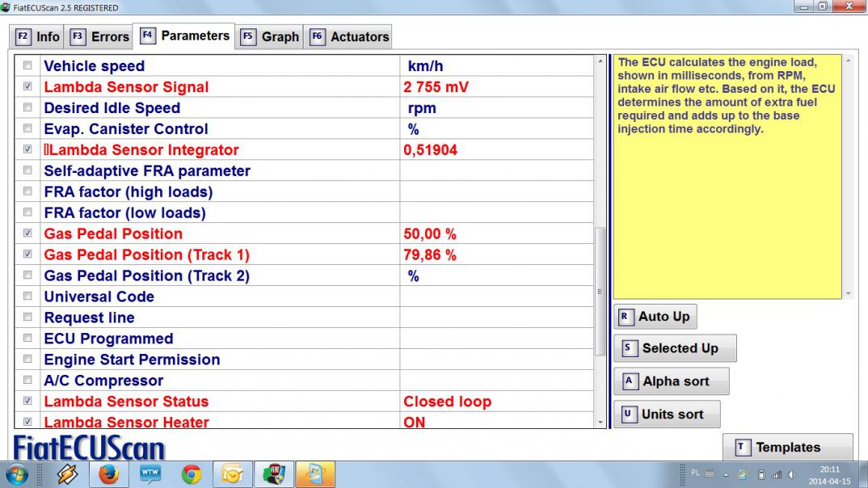868x488 pixels.
Task: Click the FiatECUScan taskbar icon
Action: click(x=273, y=474)
